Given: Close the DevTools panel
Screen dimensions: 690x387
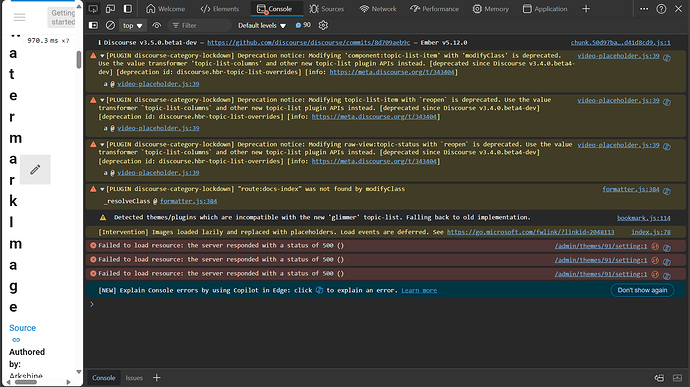Looking at the screenshot, I should coord(679,9).
